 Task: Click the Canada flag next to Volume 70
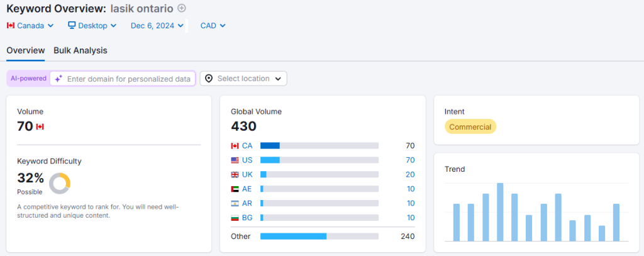[40, 126]
